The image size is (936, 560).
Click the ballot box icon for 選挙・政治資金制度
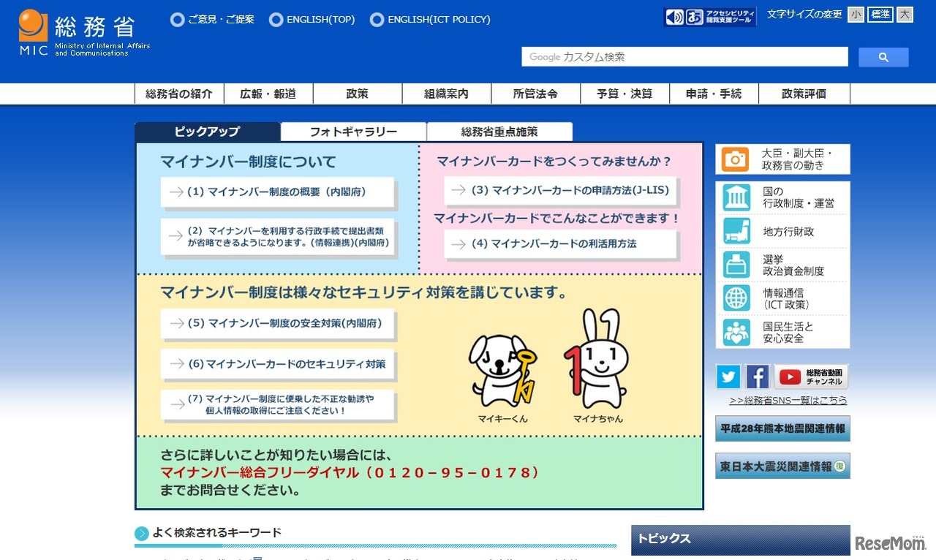(x=735, y=264)
